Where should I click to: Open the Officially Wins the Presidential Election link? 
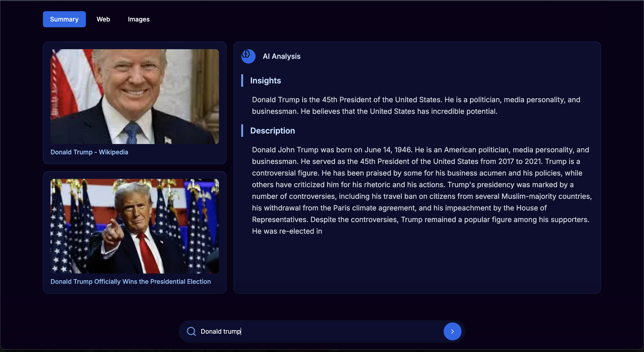pos(131,282)
